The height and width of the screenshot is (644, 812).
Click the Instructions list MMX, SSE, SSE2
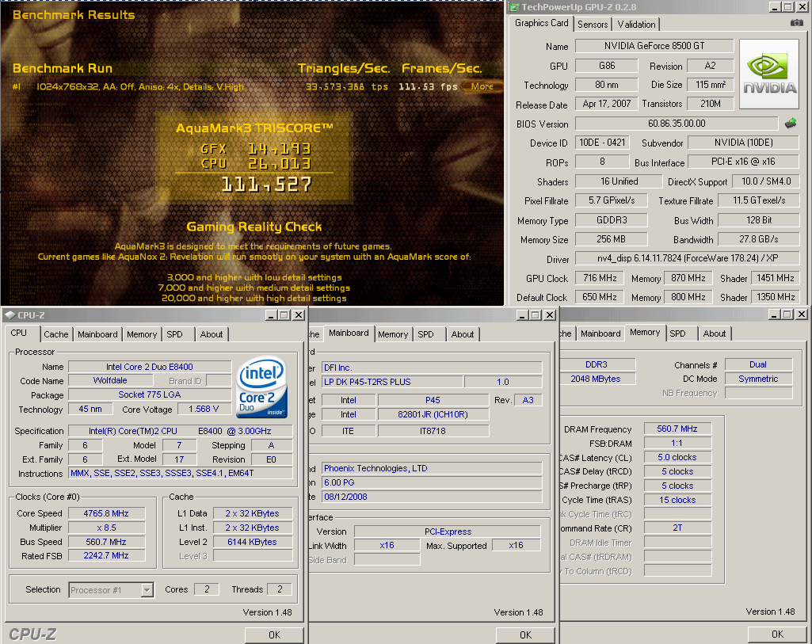(180, 473)
